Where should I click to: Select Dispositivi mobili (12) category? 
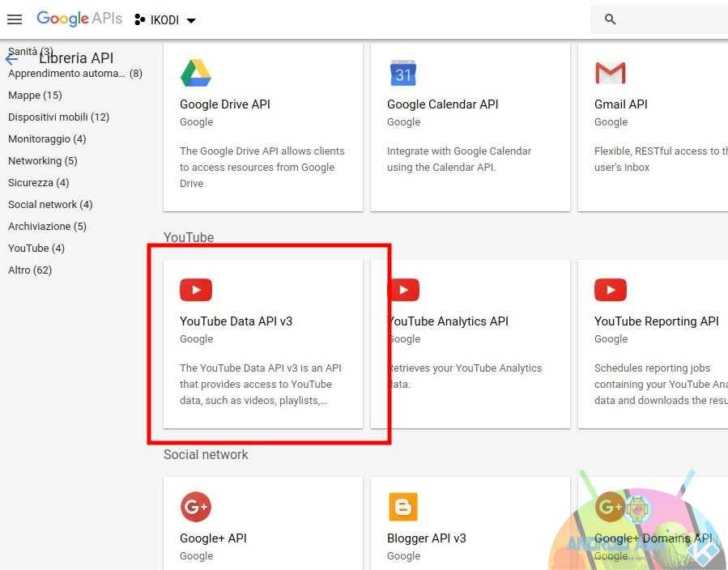click(58, 117)
